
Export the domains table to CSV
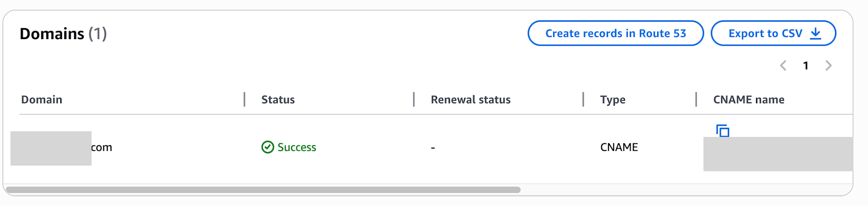[773, 33]
